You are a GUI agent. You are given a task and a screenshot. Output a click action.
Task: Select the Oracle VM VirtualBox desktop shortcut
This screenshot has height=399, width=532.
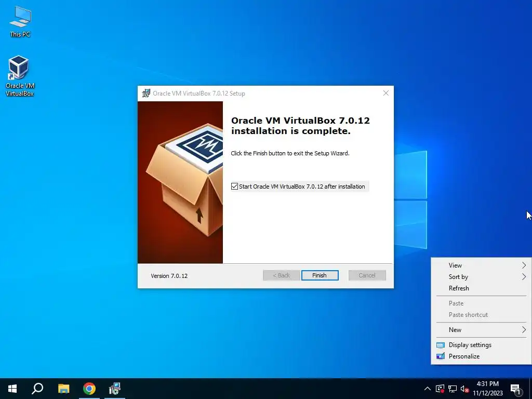[x=20, y=76]
